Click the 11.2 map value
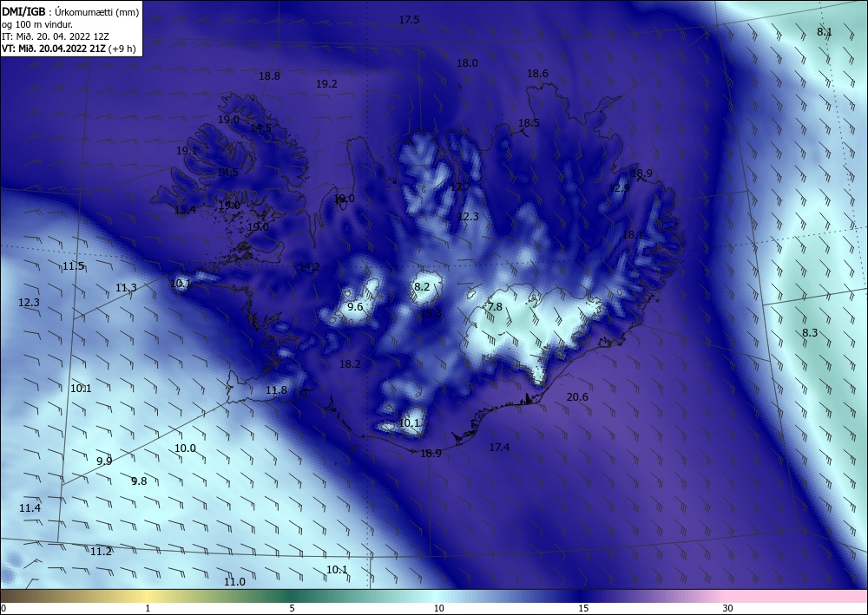This screenshot has width=868, height=615. 101,552
